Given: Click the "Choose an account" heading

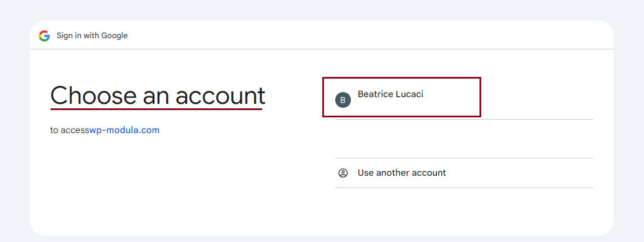Looking at the screenshot, I should click(157, 95).
